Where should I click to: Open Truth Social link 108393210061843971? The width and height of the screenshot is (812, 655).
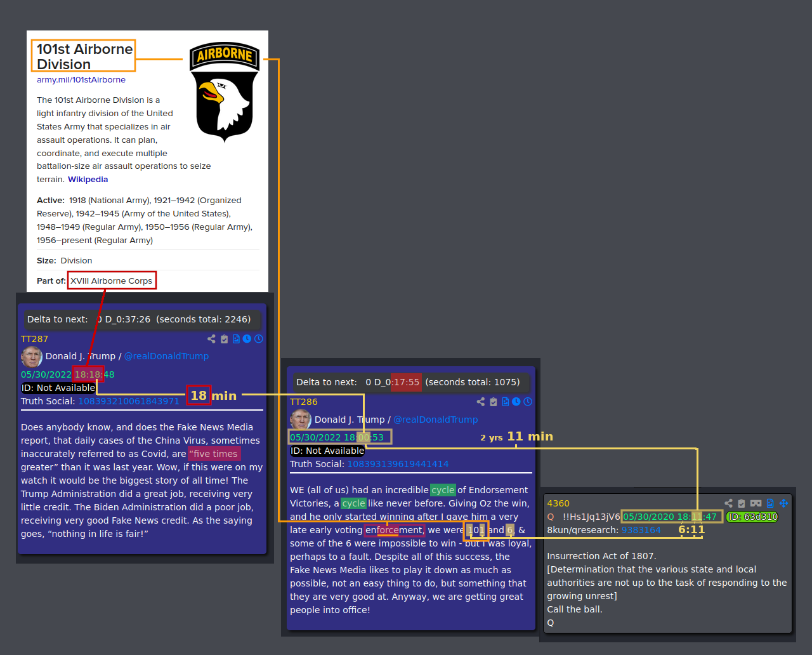tap(129, 401)
